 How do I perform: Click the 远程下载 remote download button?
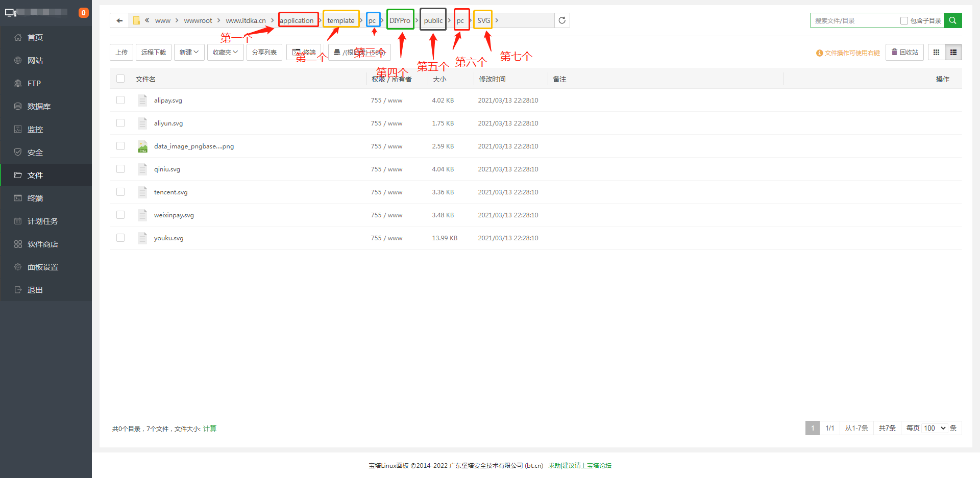pyautogui.click(x=154, y=52)
